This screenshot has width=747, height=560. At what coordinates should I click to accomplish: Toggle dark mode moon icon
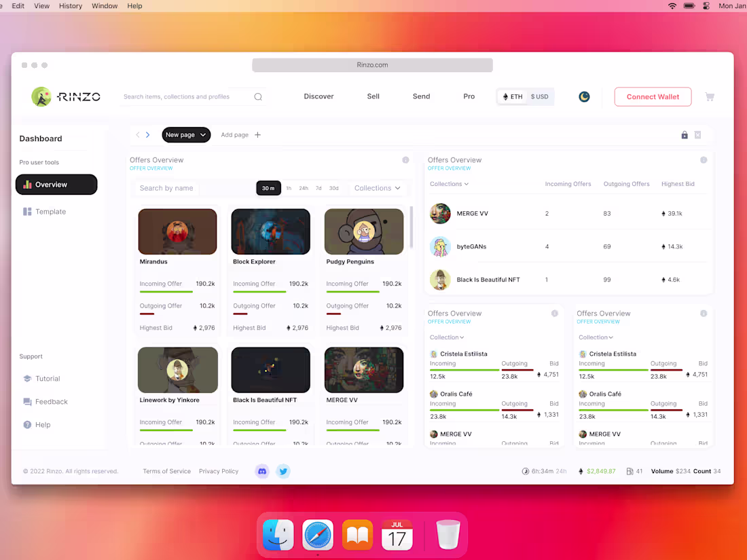pos(584,96)
